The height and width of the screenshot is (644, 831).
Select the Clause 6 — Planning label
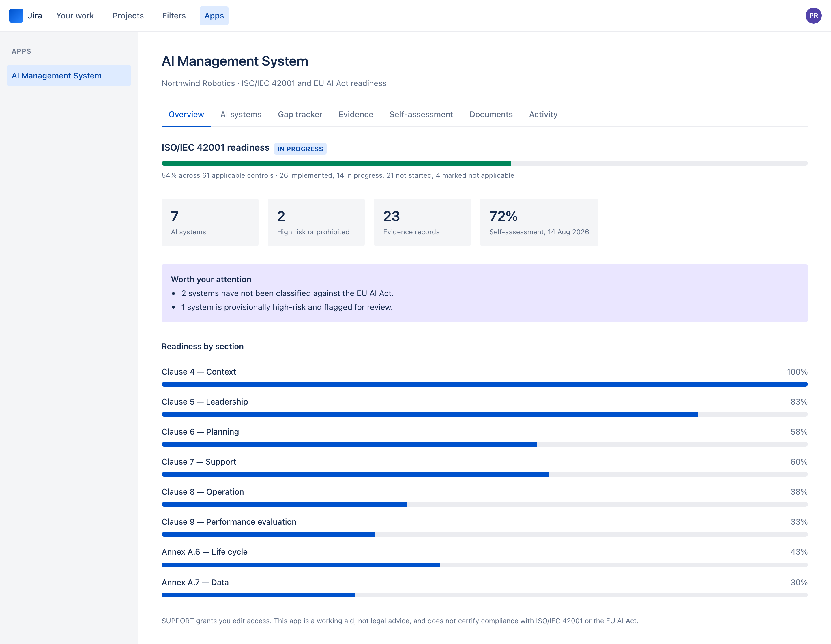(200, 432)
